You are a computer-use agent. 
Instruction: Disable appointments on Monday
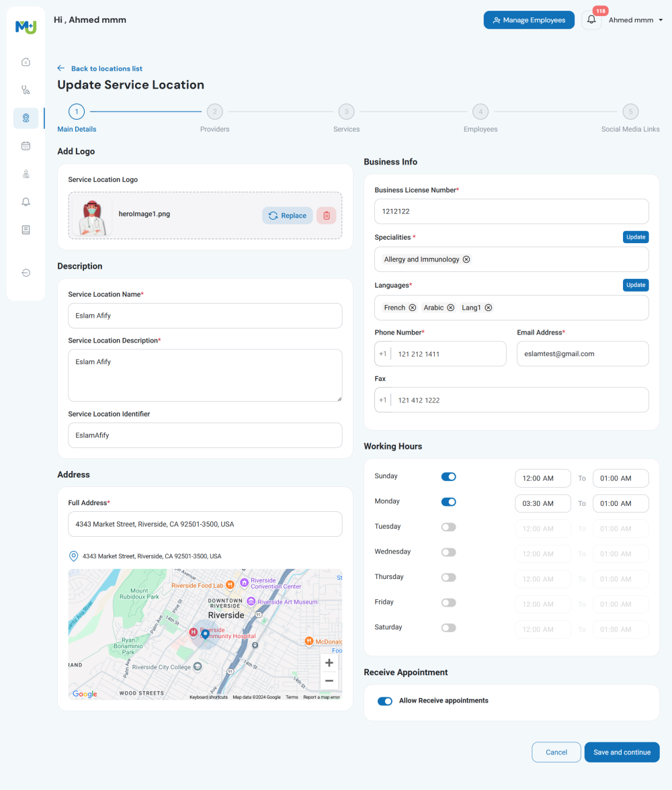pyautogui.click(x=448, y=501)
